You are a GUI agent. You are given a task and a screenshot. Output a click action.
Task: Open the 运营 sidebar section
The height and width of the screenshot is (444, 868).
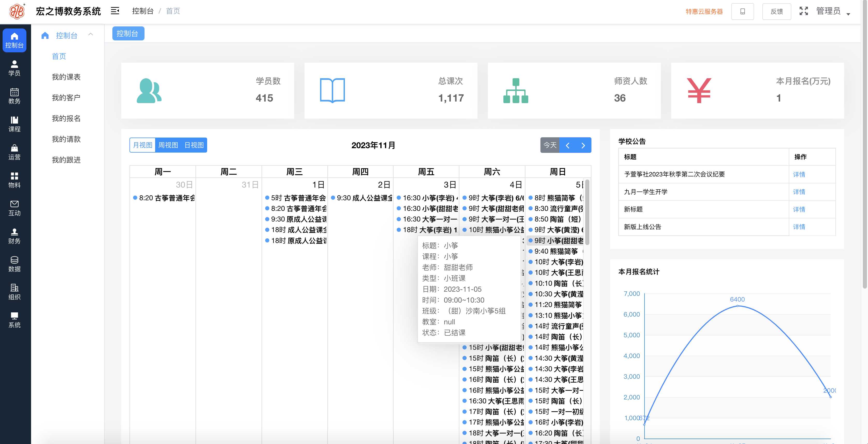[x=15, y=152]
